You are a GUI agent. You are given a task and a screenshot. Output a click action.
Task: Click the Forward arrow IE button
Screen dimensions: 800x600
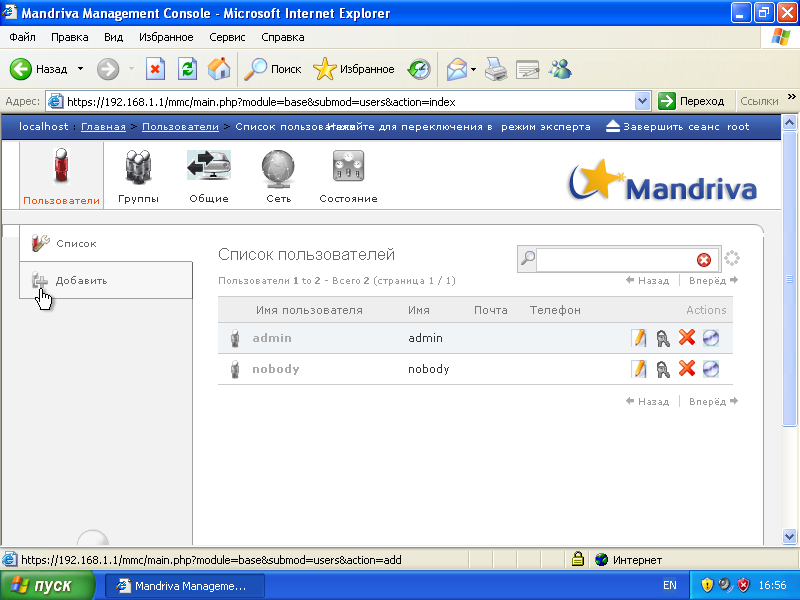click(x=108, y=69)
